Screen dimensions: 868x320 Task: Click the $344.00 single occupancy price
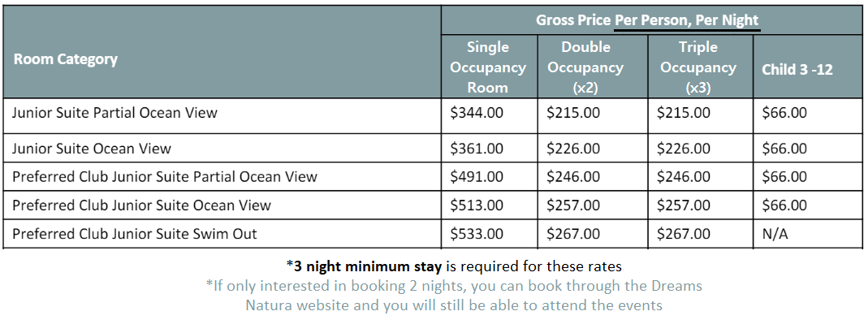477,113
